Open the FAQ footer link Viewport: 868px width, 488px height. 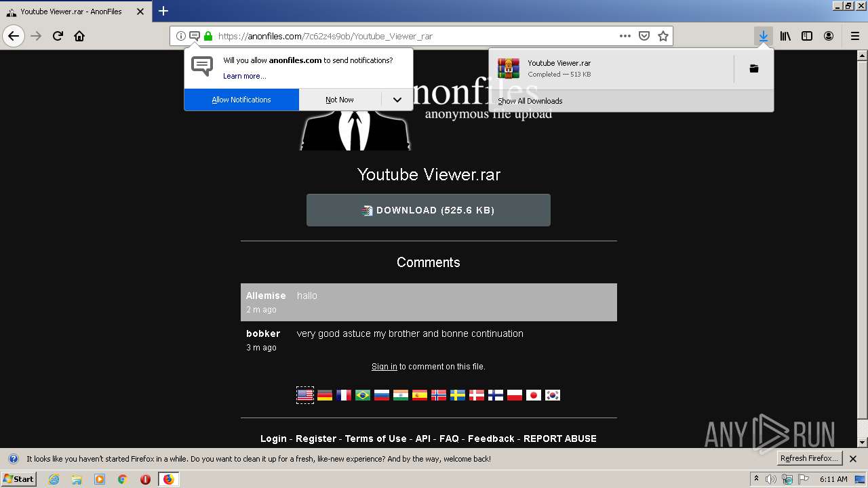pos(449,439)
